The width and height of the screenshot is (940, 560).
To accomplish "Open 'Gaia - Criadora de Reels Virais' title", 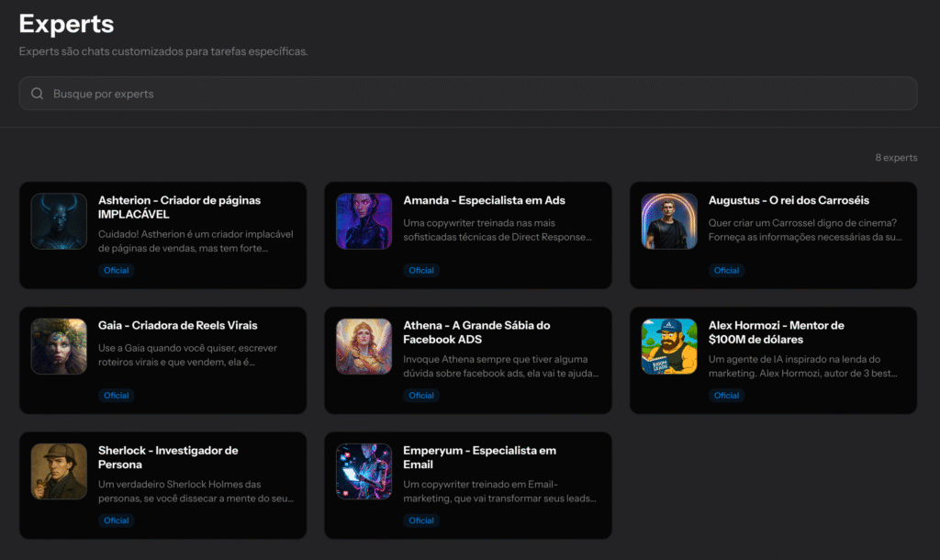I will click(177, 325).
